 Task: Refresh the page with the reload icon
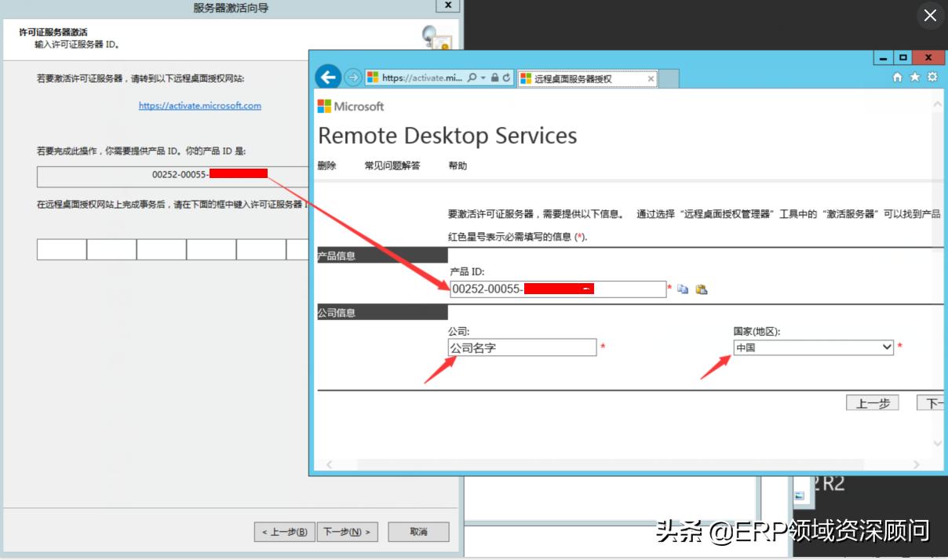click(505, 77)
